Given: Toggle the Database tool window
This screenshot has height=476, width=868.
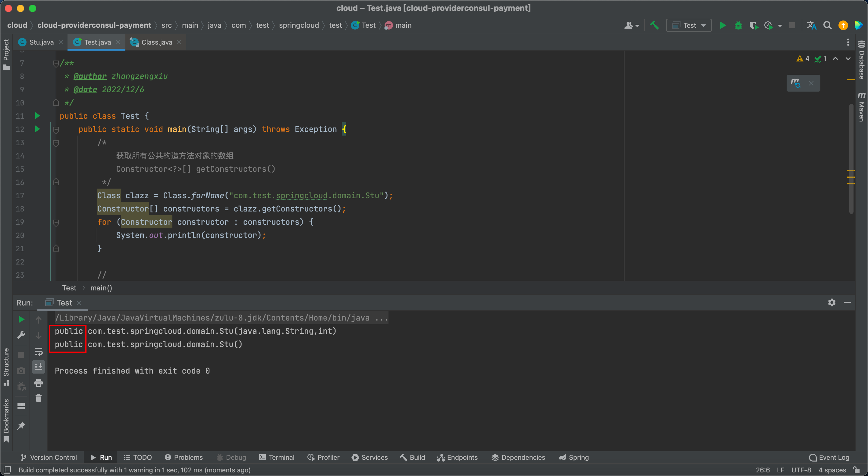Looking at the screenshot, I should point(861,60).
